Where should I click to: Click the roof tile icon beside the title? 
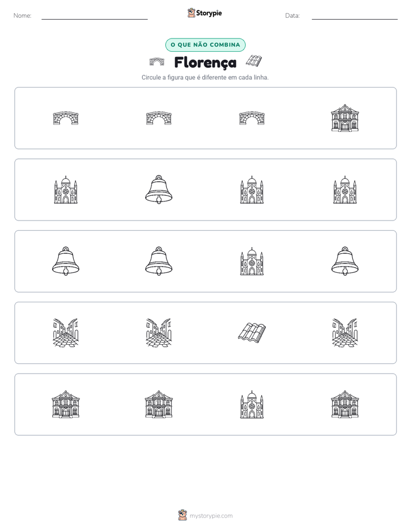pyautogui.click(x=254, y=60)
